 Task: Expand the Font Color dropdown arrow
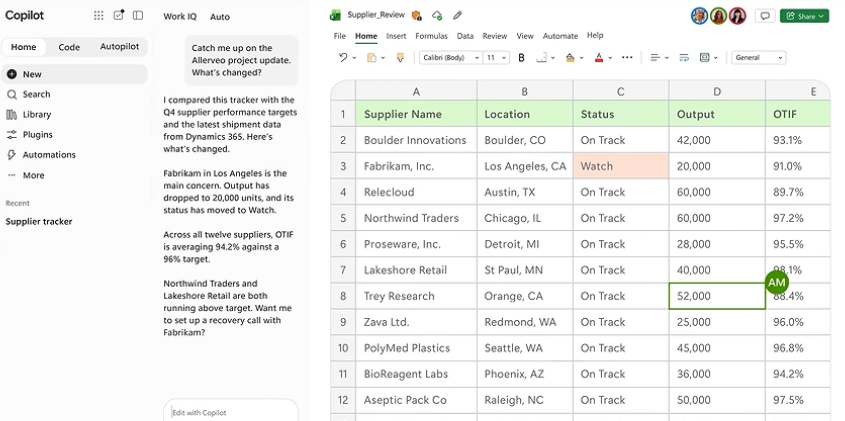610,58
